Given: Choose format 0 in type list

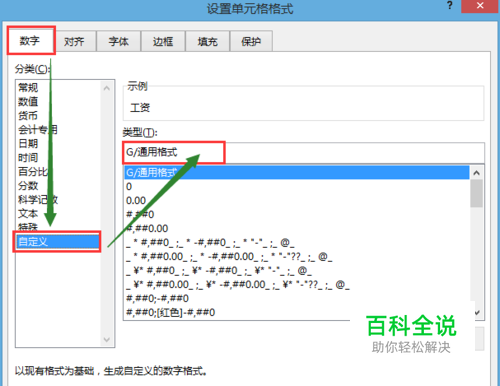Looking at the screenshot, I should click(x=297, y=186).
